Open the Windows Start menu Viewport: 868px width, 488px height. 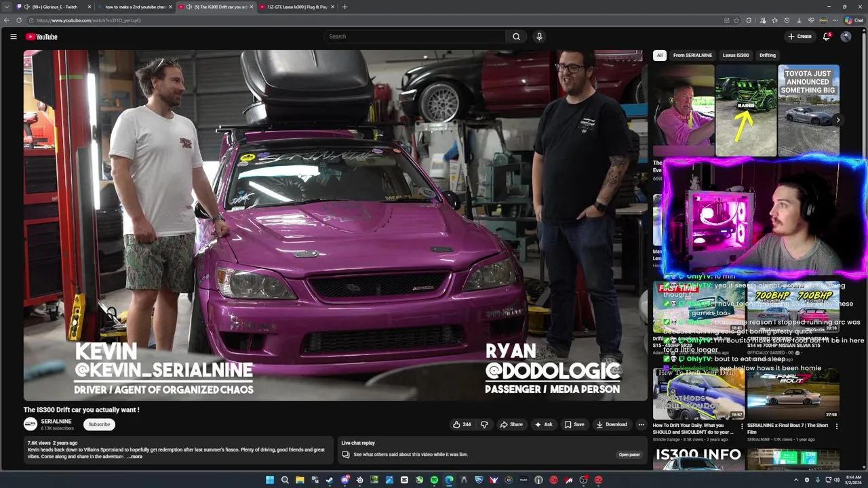tap(270, 480)
